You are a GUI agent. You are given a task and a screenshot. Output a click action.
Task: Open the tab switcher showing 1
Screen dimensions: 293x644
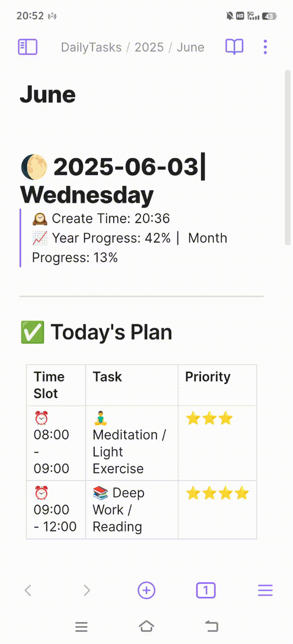pyautogui.click(x=206, y=590)
